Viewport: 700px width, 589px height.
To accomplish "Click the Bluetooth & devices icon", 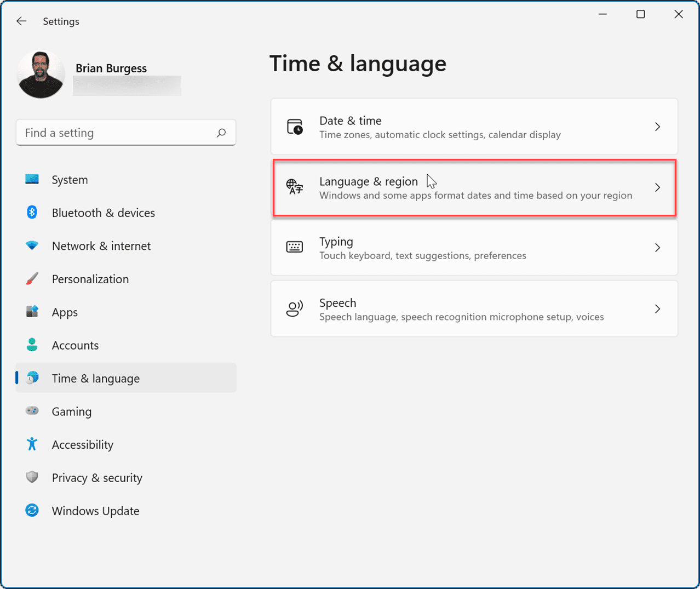I will pos(32,213).
